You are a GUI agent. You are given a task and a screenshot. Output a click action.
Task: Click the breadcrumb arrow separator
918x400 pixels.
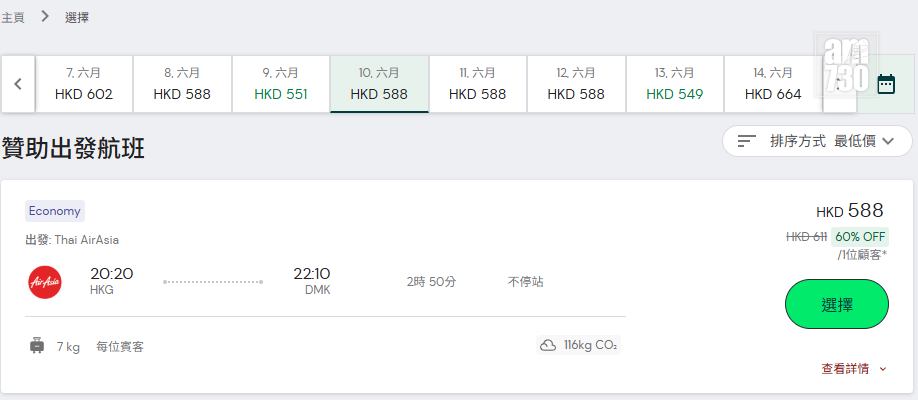pos(45,17)
